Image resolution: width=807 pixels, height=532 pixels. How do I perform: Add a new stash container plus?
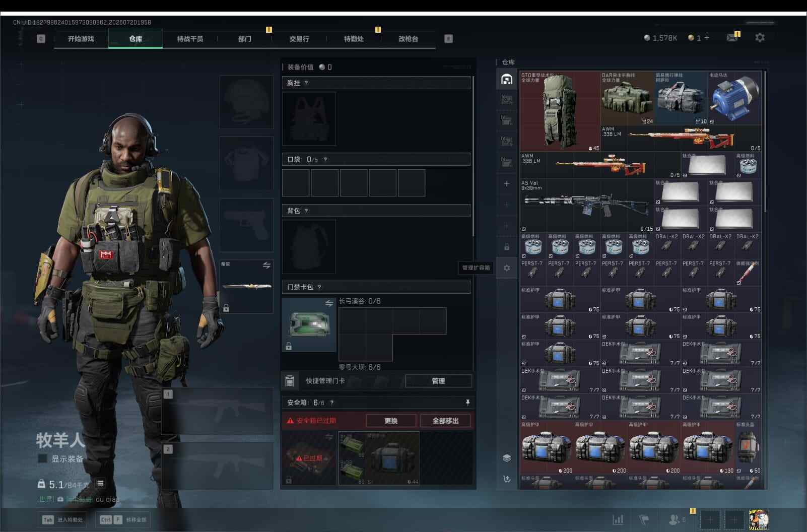(x=507, y=184)
